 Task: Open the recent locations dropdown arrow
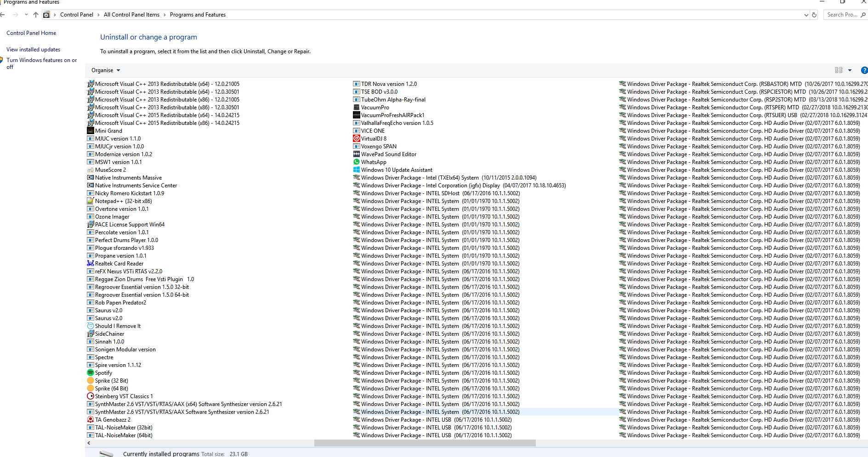pos(26,15)
